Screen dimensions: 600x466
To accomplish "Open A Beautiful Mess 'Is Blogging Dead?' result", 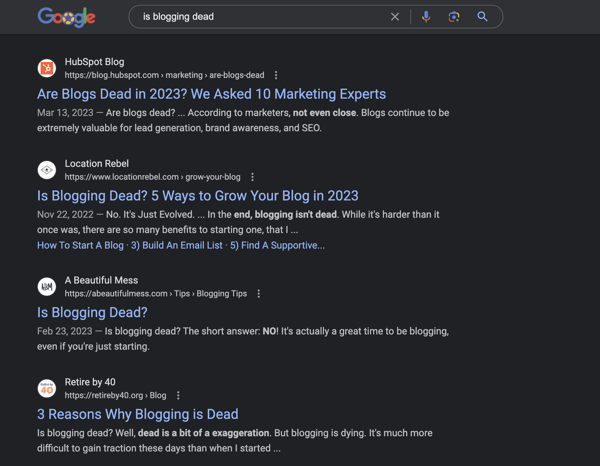I will click(92, 313).
